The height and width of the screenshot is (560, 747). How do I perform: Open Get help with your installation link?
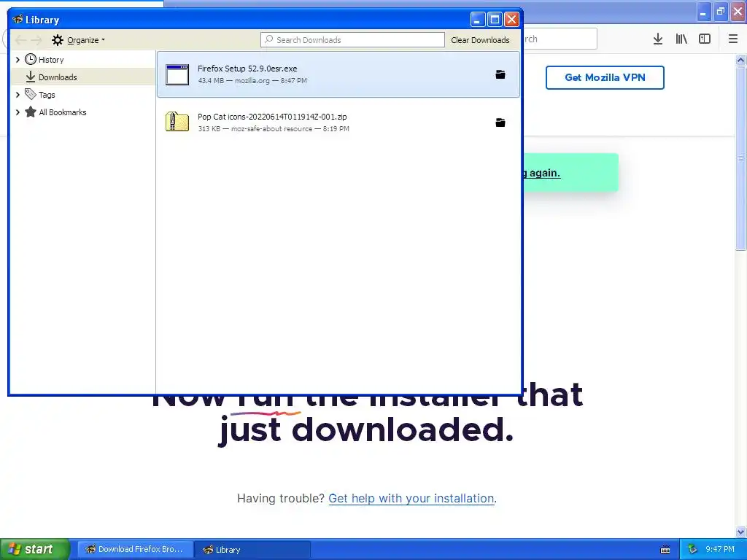coord(411,498)
